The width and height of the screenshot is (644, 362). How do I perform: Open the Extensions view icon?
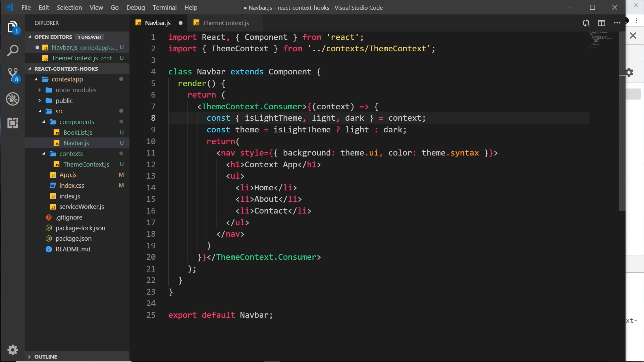tap(12, 123)
